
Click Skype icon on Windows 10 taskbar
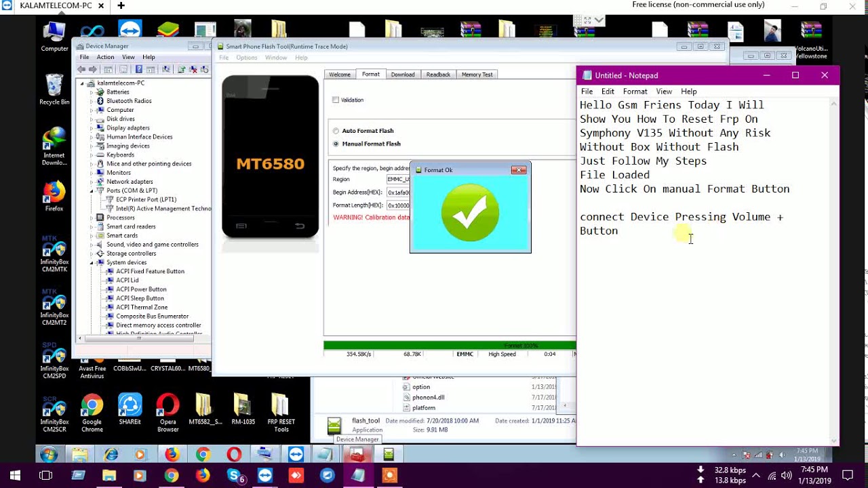[235, 476]
